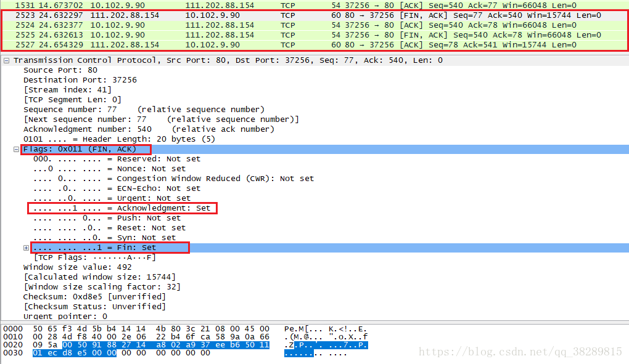This screenshot has width=629, height=364.
Task: Select packet 2525 FIN, ACK row
Action: 314,35
